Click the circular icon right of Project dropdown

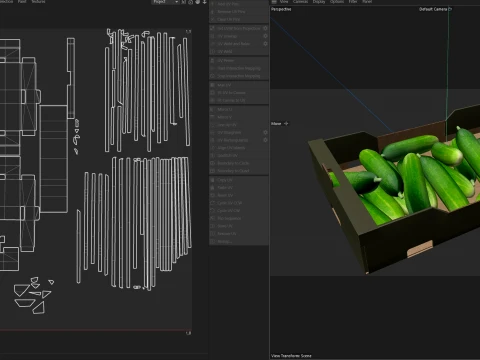(x=190, y=2)
